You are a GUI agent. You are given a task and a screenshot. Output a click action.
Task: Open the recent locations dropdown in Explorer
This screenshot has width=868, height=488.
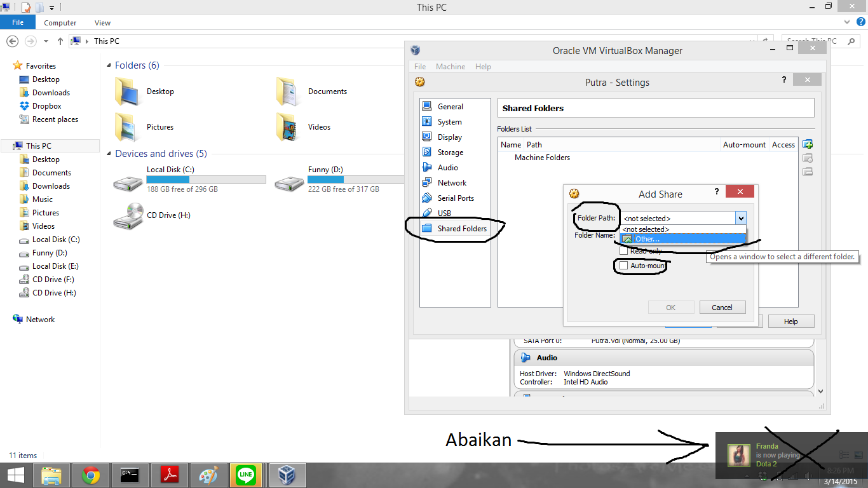[46, 41]
